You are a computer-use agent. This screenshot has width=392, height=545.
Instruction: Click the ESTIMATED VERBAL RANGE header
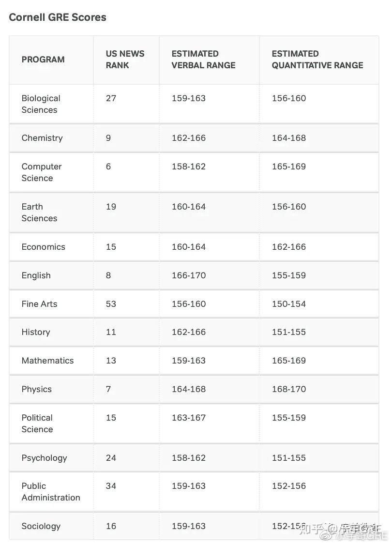(203, 60)
